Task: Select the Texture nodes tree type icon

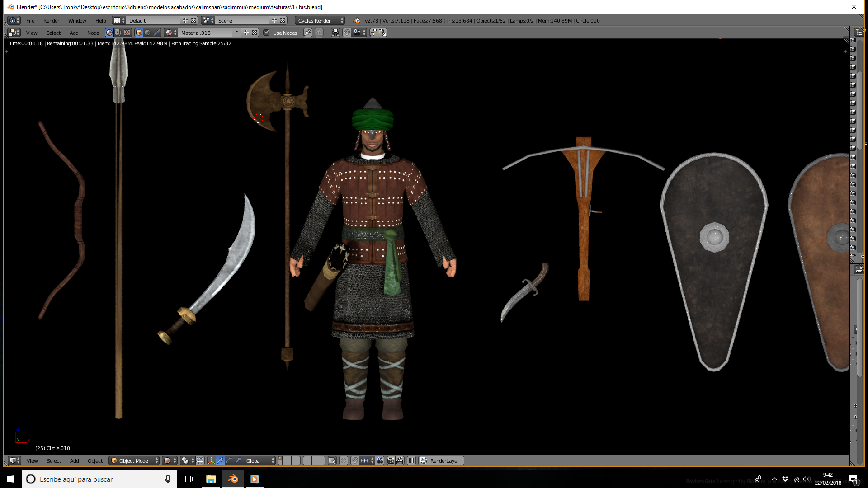Action: 127,33
